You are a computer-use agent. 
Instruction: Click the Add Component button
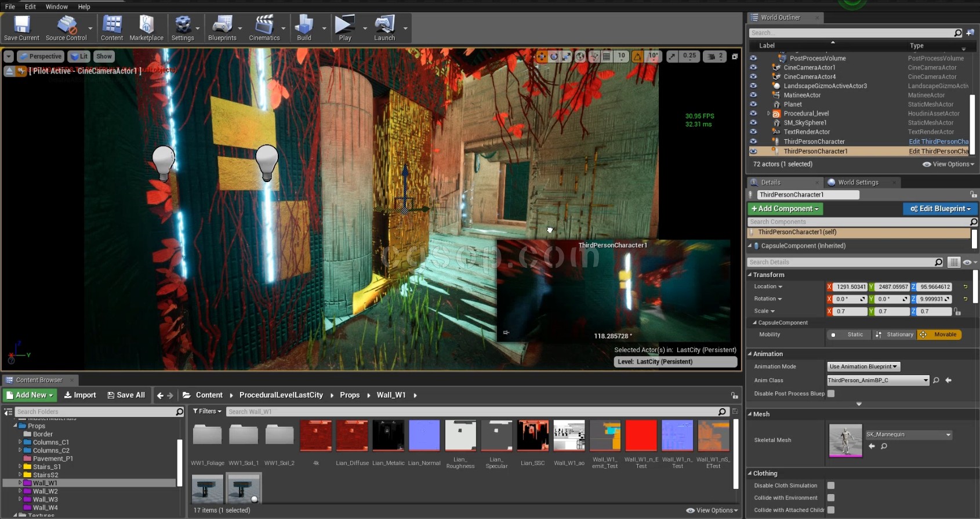785,209
